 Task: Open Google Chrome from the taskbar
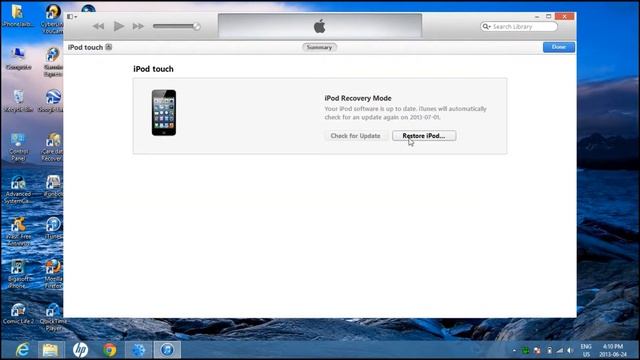click(x=109, y=350)
